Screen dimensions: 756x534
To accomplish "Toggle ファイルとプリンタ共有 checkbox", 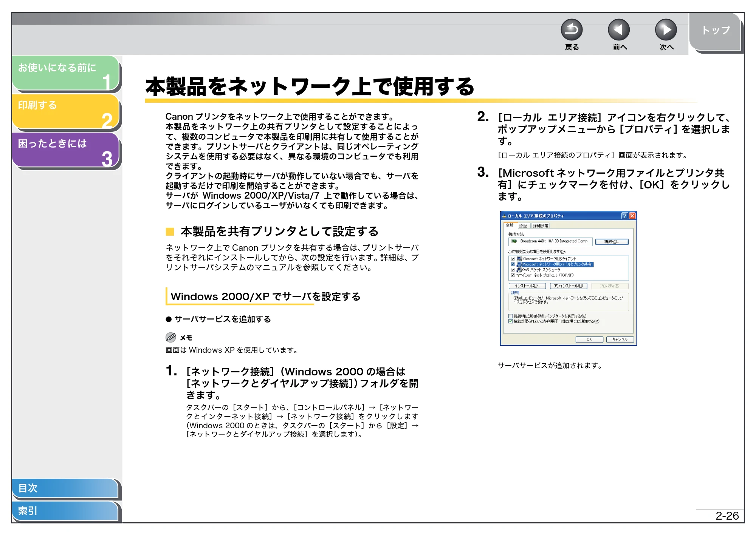I will [513, 264].
